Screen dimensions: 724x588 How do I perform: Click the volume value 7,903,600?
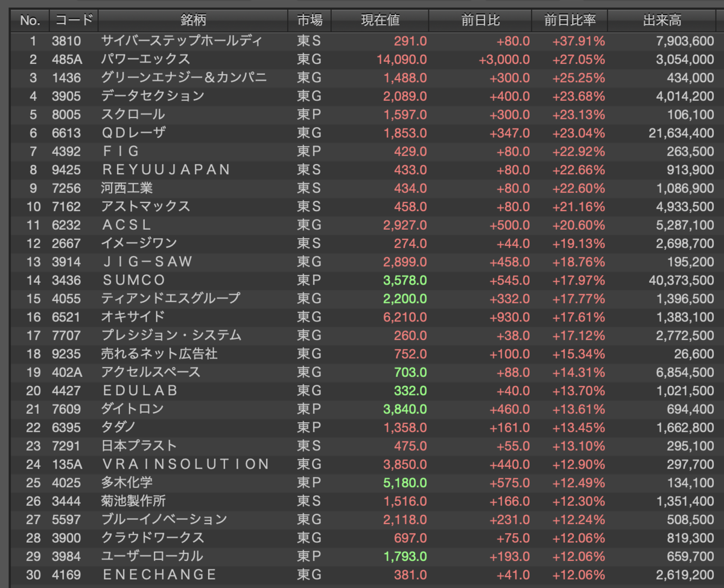pos(685,41)
